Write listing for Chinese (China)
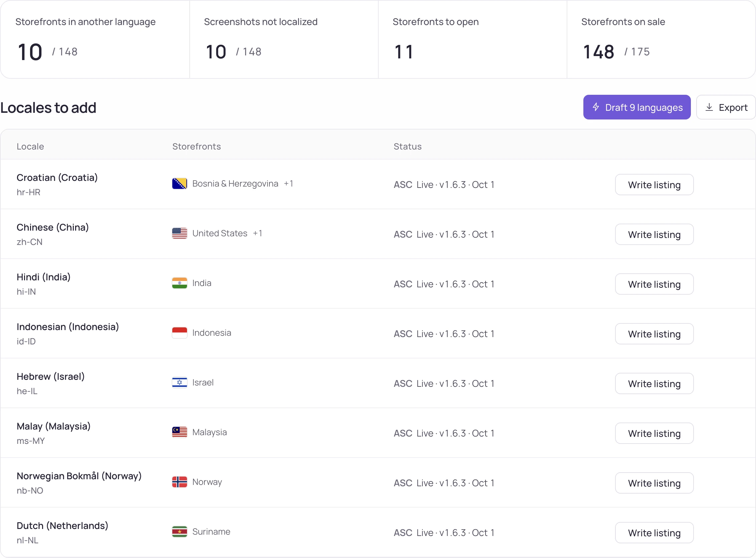 [654, 234]
